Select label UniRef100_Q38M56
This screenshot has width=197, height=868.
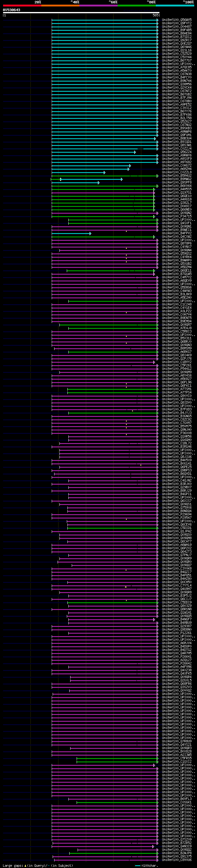tap(177, 84)
